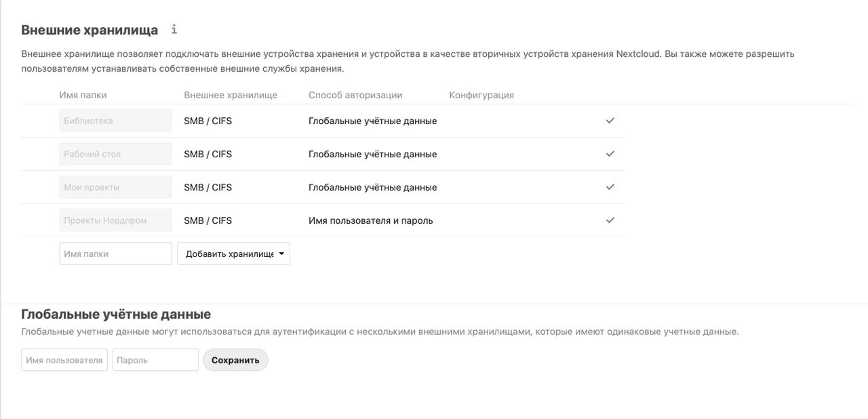Focus the empty Имя папки input field

(116, 254)
